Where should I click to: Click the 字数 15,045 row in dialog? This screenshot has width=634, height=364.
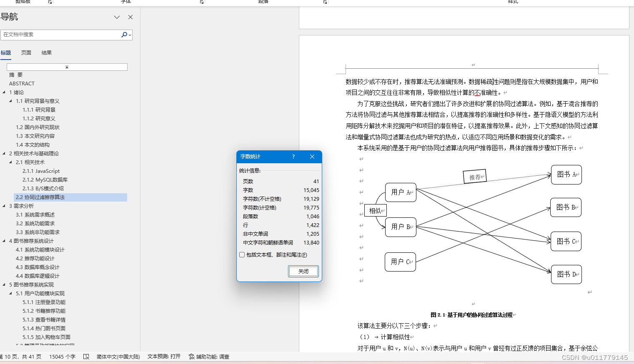click(281, 190)
